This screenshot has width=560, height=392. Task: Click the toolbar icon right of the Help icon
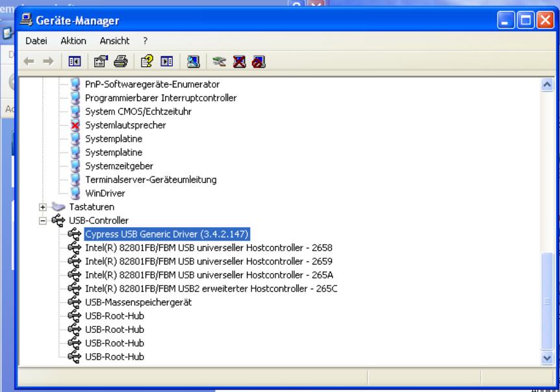(x=167, y=62)
